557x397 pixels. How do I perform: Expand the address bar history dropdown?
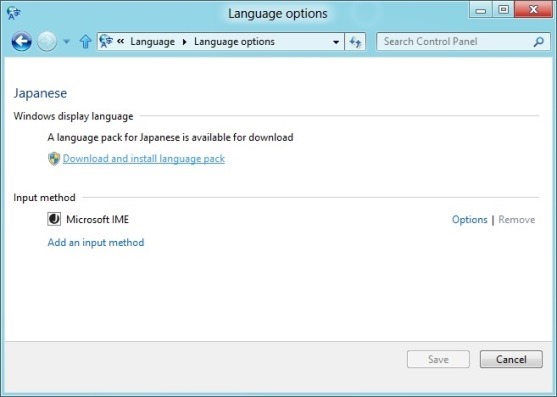pos(336,42)
